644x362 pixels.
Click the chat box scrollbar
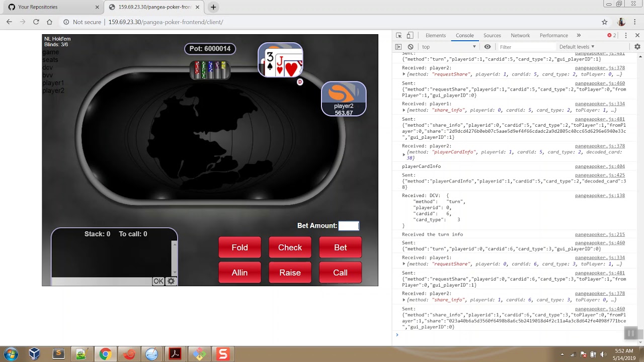(x=175, y=258)
